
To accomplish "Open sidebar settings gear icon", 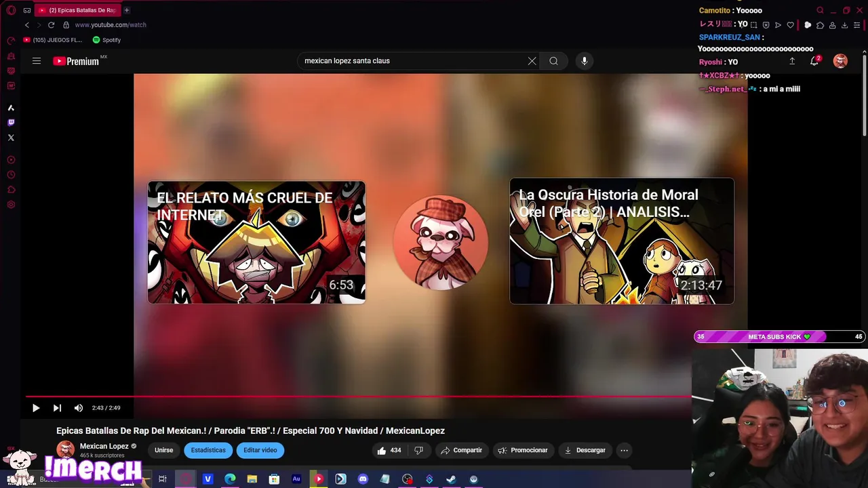I will pos(11,205).
